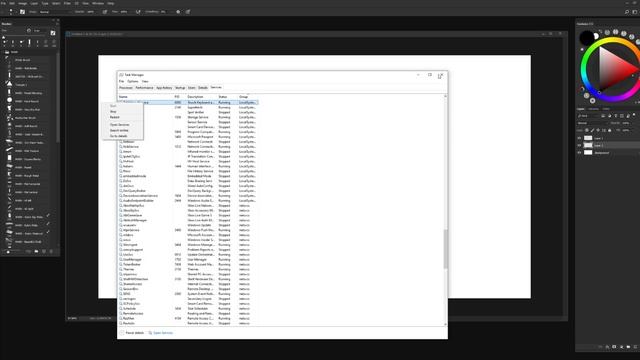Open Photoshop's Help menu
640x360 pixels.
coord(111,3)
